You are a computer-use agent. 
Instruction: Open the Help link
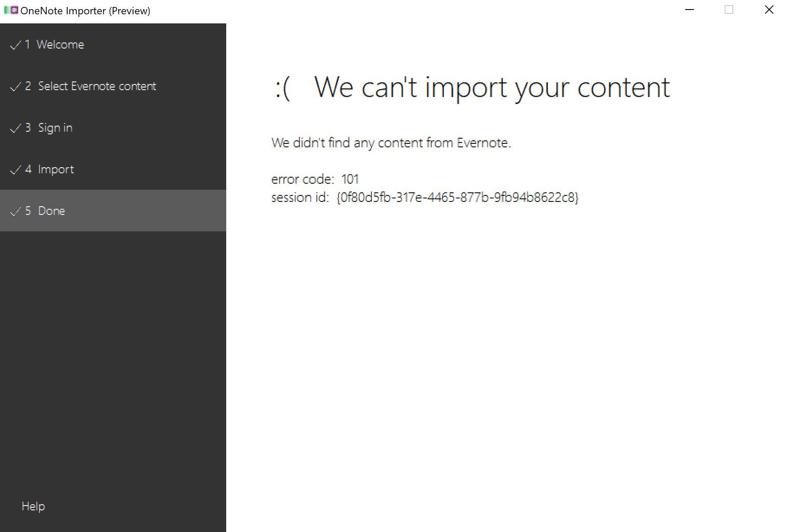click(x=33, y=506)
